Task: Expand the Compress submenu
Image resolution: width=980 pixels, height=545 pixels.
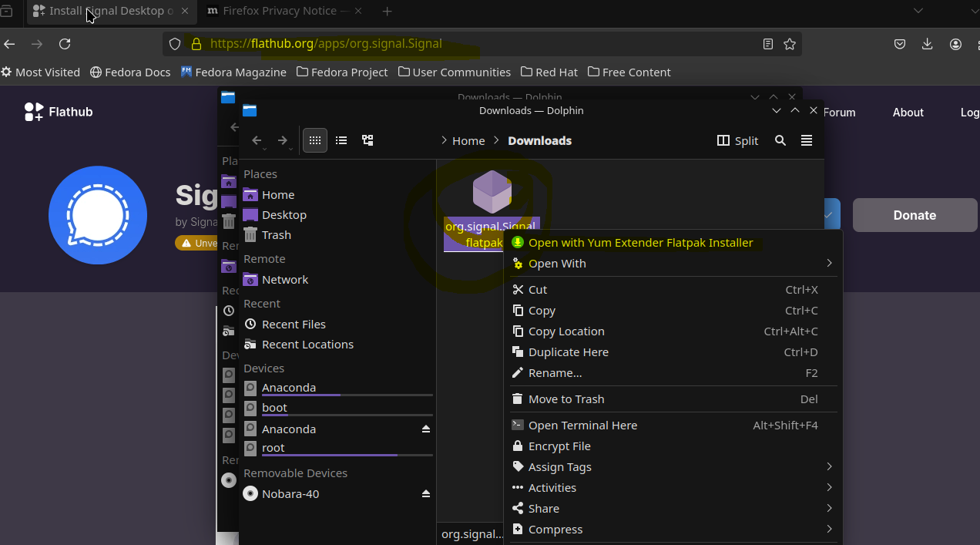Action: pyautogui.click(x=675, y=529)
